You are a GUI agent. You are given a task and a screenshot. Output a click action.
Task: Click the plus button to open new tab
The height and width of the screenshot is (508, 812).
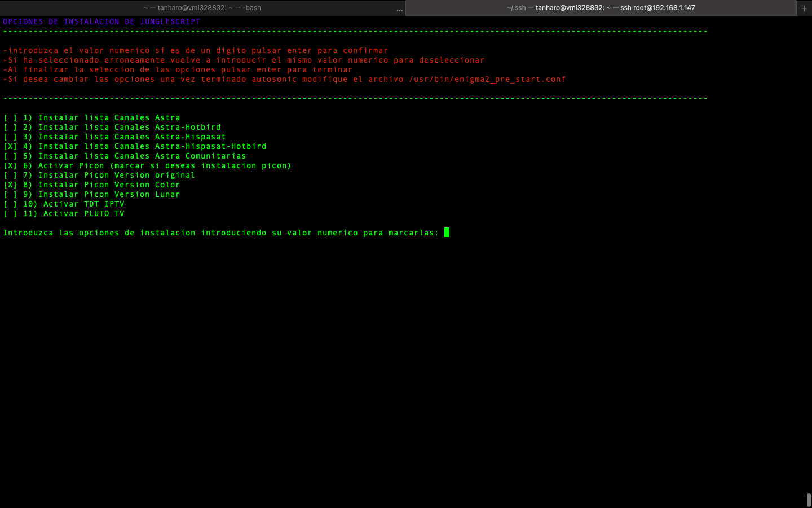click(x=804, y=8)
